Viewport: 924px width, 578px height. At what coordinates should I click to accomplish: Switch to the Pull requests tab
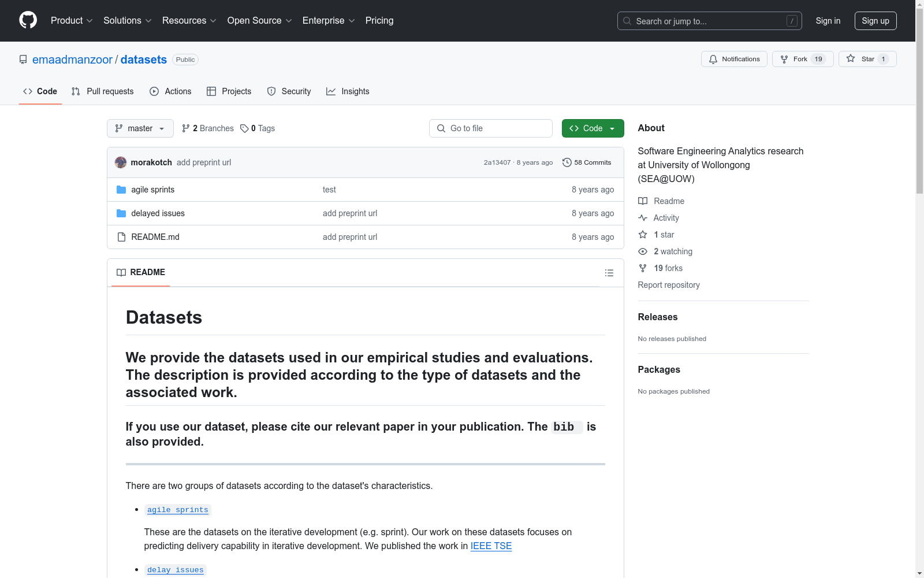103,91
